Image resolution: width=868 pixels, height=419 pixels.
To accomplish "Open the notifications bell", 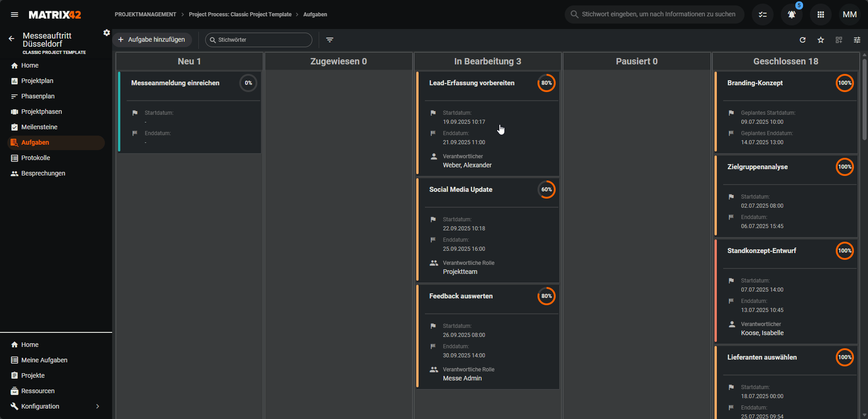I will click(791, 15).
